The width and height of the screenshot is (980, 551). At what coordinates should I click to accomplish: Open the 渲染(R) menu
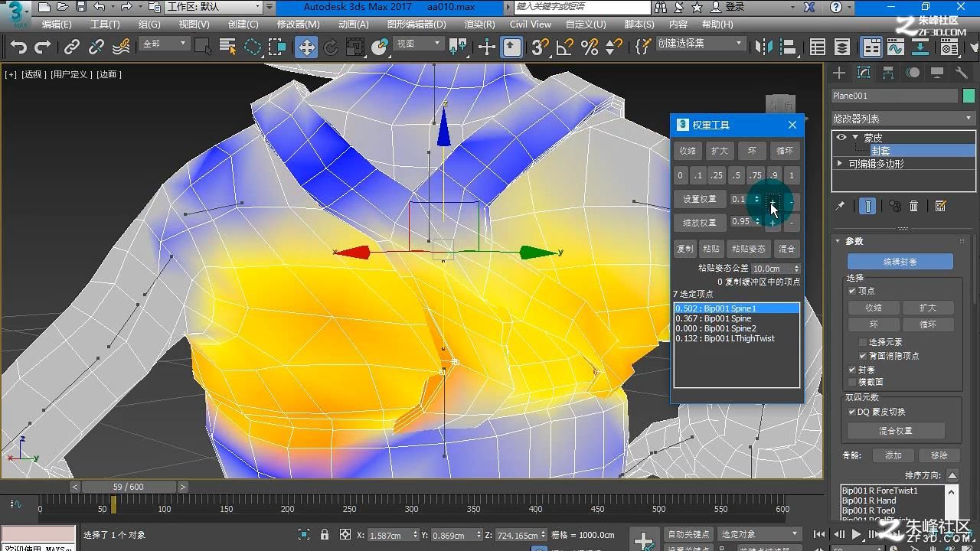pyautogui.click(x=479, y=24)
